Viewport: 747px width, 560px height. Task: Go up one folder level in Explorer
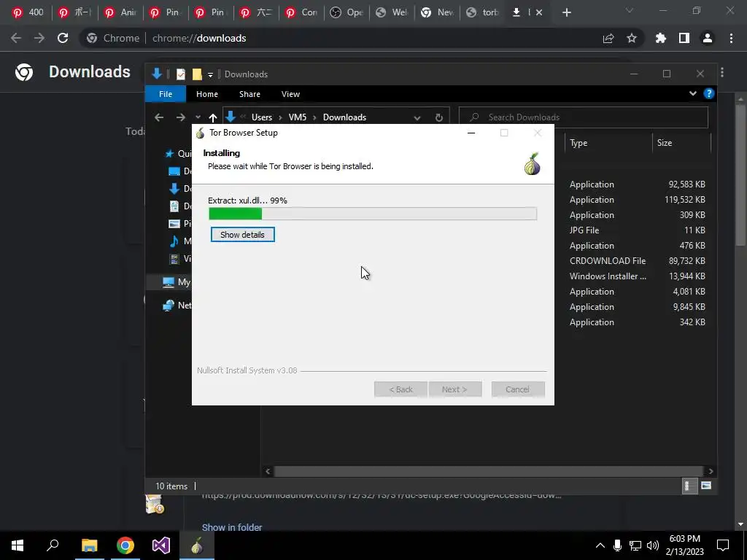212,117
